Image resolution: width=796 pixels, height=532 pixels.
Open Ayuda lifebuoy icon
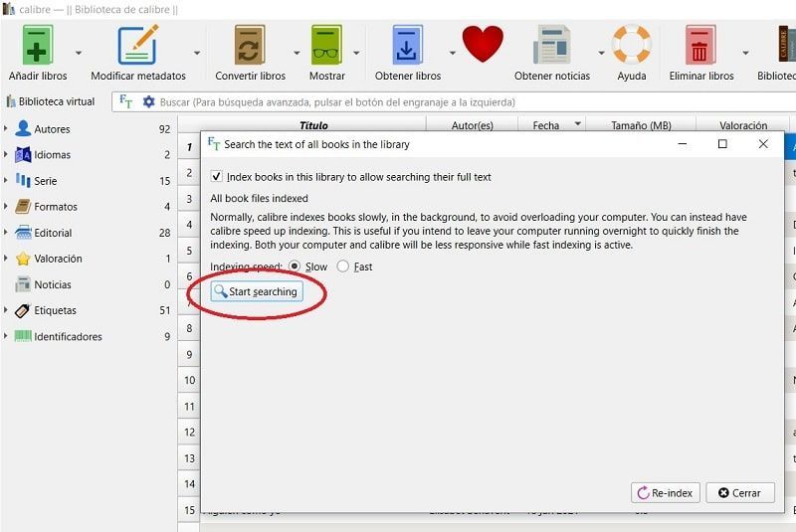632,45
